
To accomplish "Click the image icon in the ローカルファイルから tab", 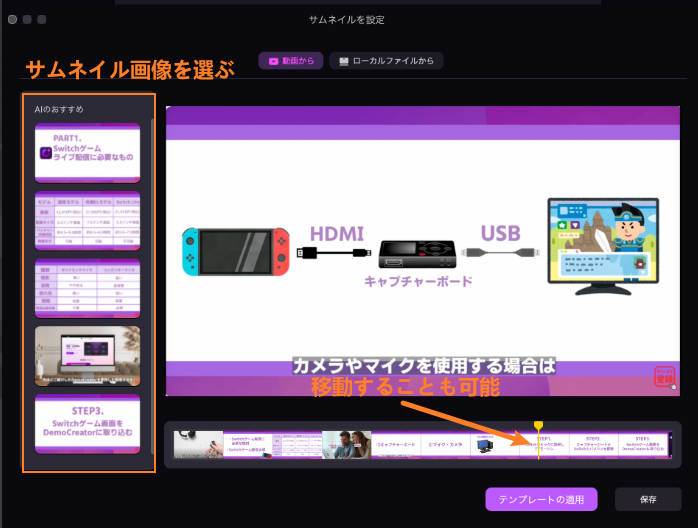I will 343,61.
